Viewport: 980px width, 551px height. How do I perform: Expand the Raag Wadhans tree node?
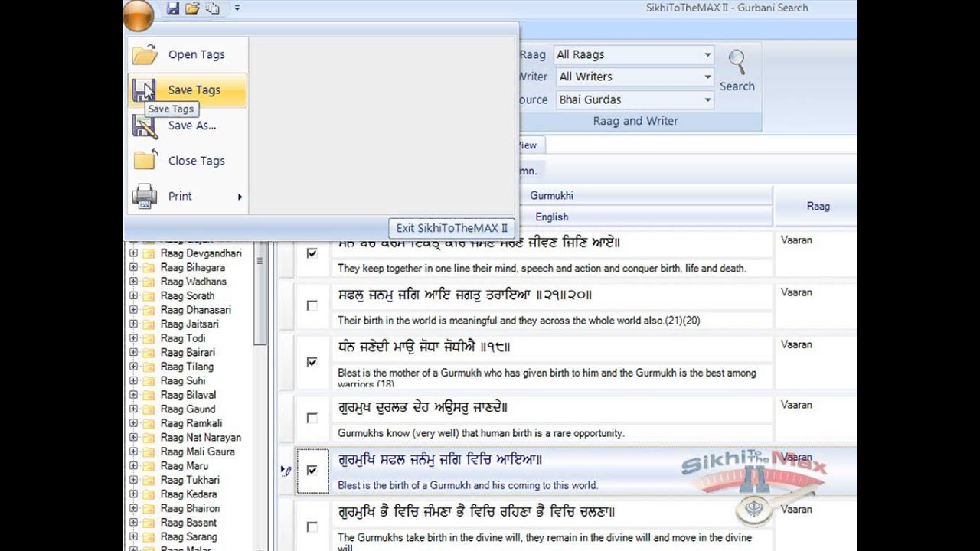pyautogui.click(x=133, y=282)
